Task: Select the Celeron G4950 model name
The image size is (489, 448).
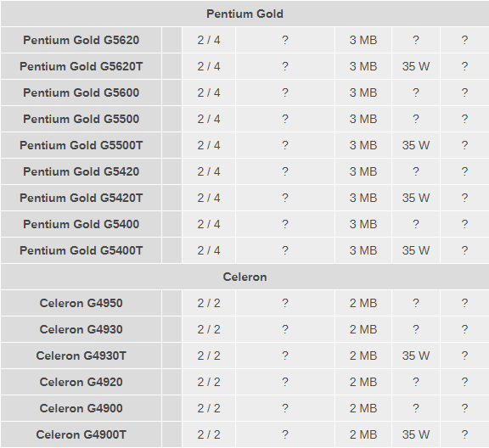Action: pyautogui.click(x=81, y=303)
